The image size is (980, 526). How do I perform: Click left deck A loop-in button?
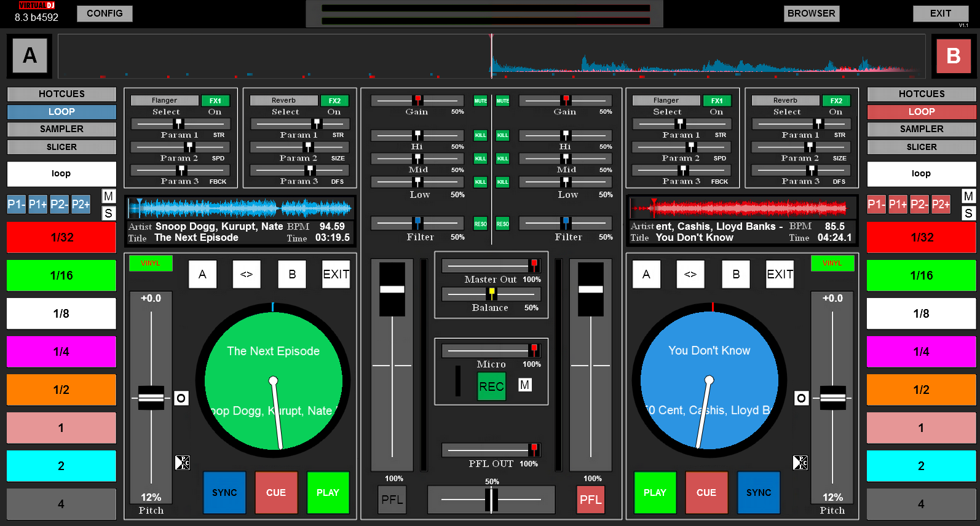click(x=202, y=274)
